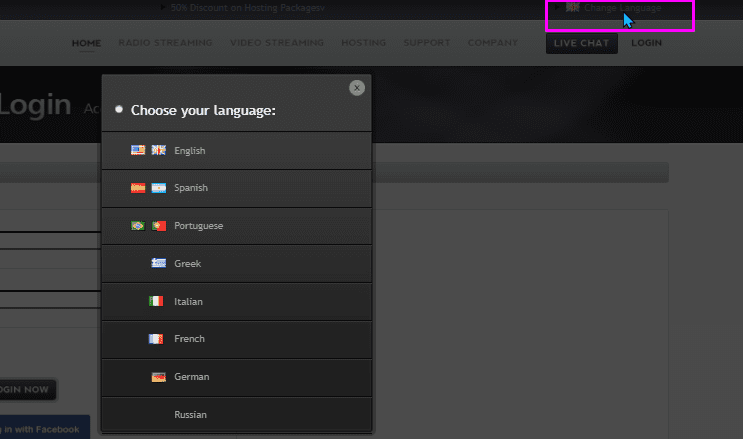Image resolution: width=743 pixels, height=439 pixels.
Task: Close the language chooser dialog
Action: [357, 88]
